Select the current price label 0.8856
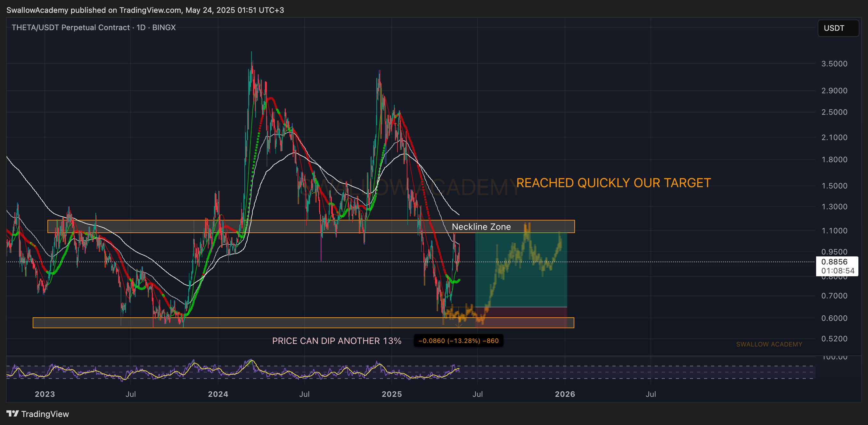 834,262
